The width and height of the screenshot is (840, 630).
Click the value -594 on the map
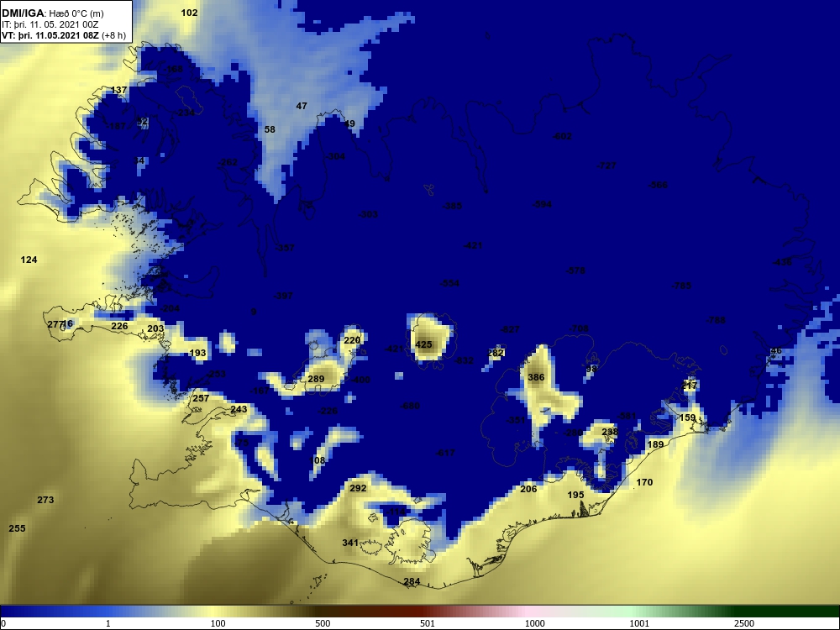[x=542, y=204]
